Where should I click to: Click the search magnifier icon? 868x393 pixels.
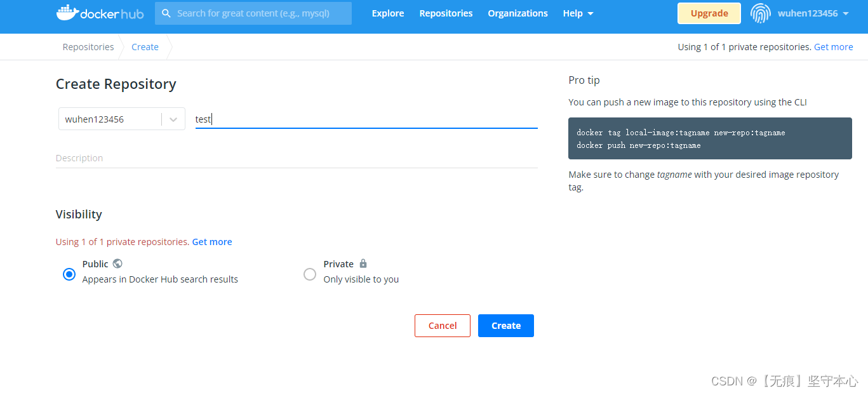click(166, 13)
